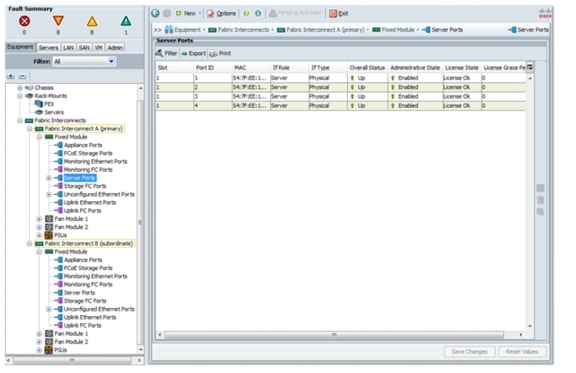Click the horizontal scrollbar of the ports table

tap(334, 335)
